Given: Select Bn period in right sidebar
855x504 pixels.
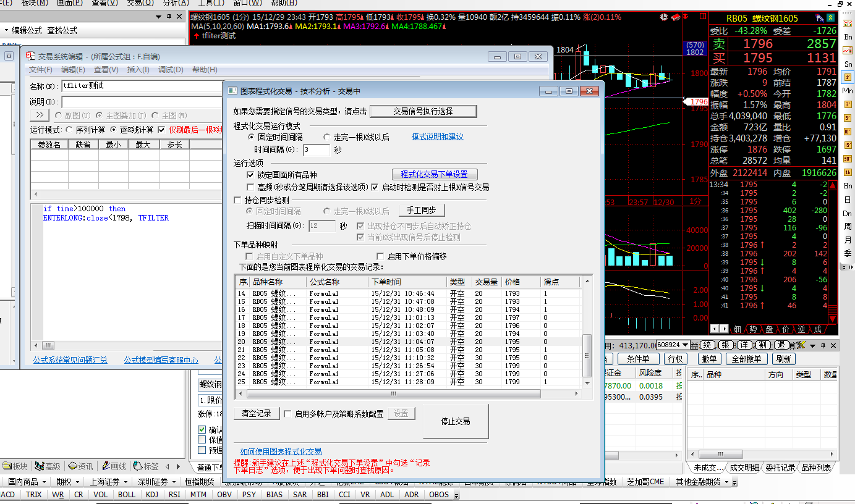Looking at the screenshot, I should click(848, 37).
